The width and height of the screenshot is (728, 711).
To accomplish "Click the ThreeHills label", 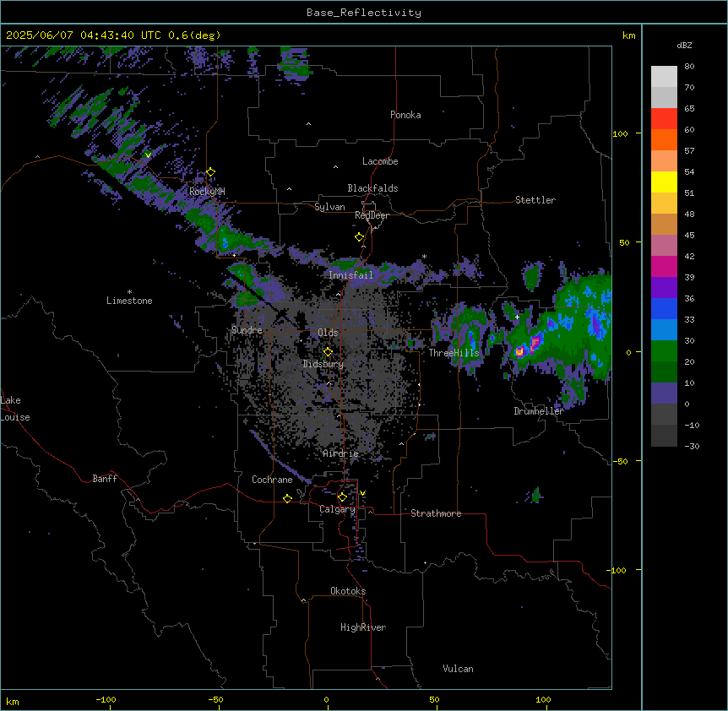I will [x=454, y=353].
